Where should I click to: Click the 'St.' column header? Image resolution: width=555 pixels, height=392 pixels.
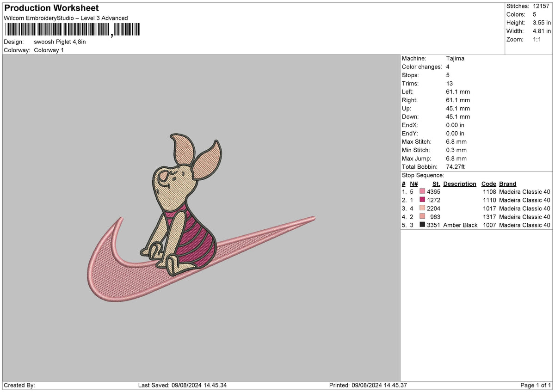point(436,184)
